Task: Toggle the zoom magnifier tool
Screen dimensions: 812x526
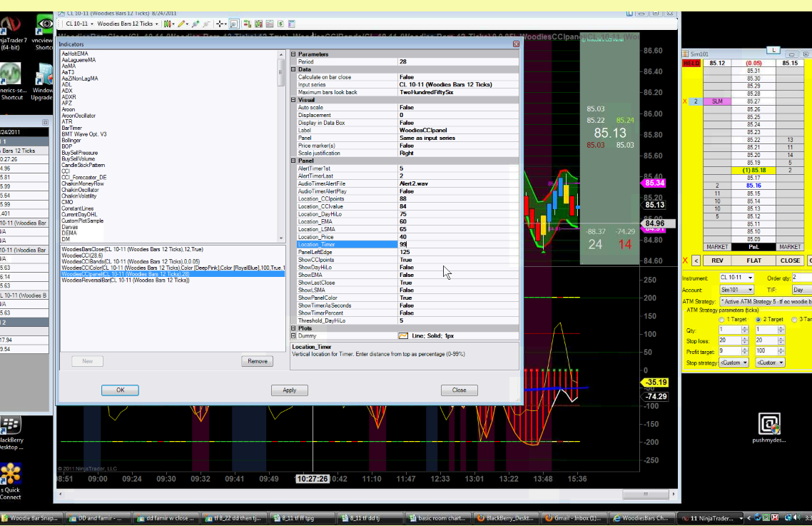Action: point(234,24)
